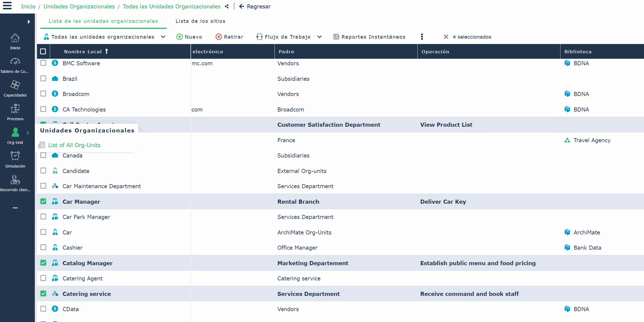The image size is (644, 322).
Task: Open the hamburger main menu
Action: click(x=7, y=6)
